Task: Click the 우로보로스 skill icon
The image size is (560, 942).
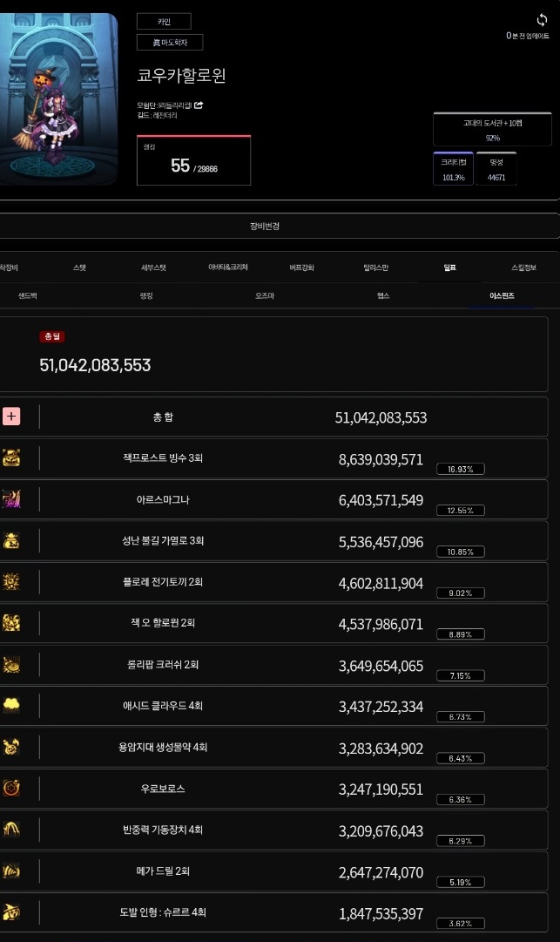Action: [11, 789]
